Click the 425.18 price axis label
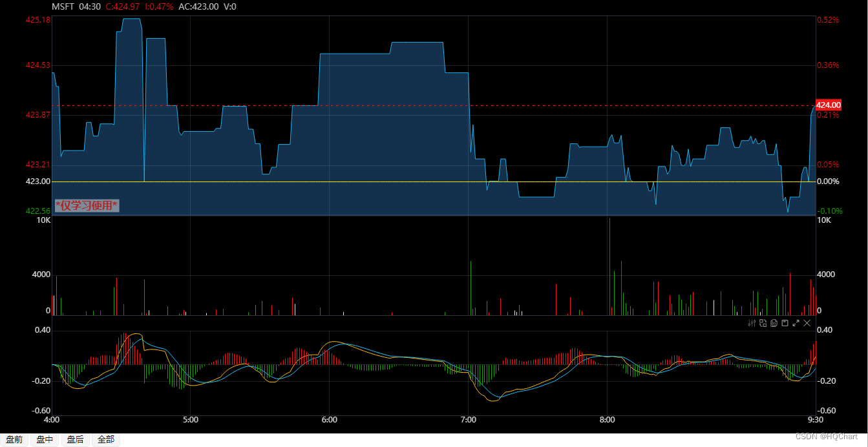The image size is (868, 447). 38,20
